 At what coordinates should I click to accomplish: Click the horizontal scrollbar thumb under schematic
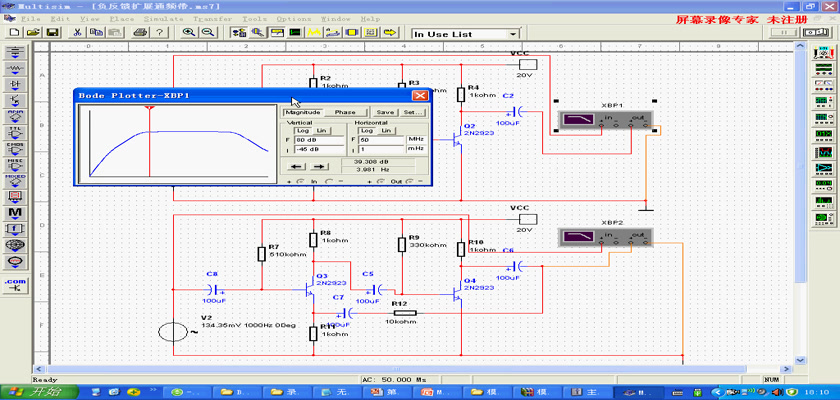[x=395, y=369]
